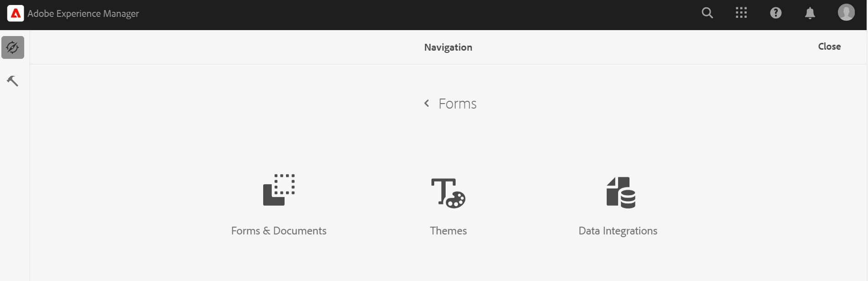Click the search magnifier icon
This screenshot has height=281, width=868.
click(707, 13)
